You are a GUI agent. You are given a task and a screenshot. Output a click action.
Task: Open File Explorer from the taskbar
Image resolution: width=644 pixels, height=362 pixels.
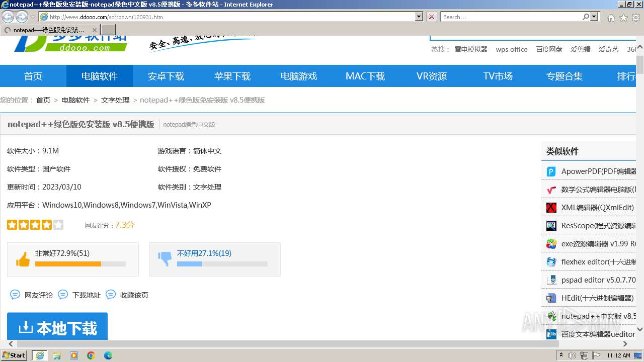57,355
